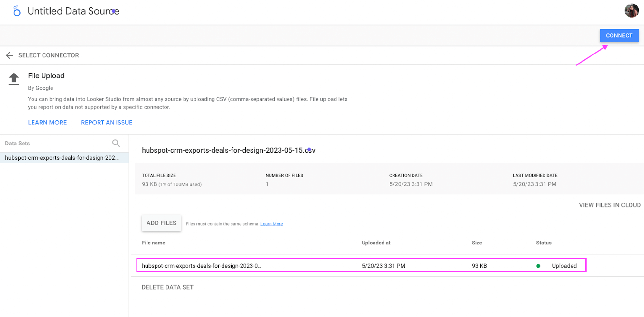Search data sets with magnifier icon
The image size is (644, 317).
point(116,143)
